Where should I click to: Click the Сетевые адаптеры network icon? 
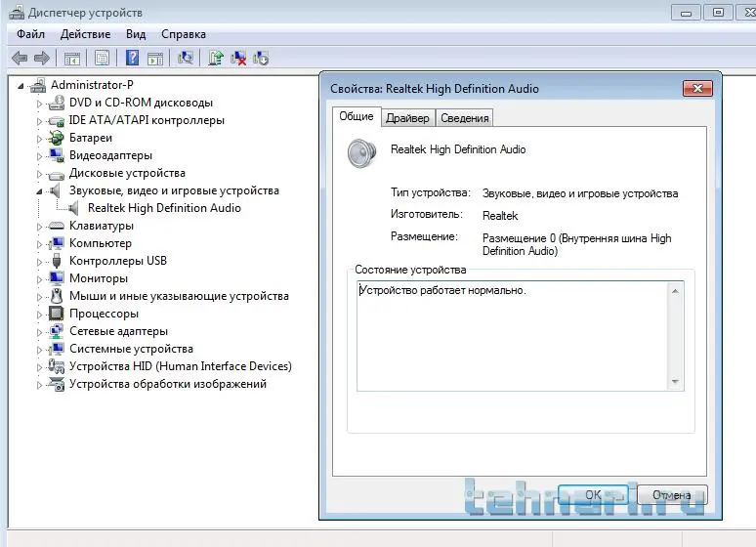57,331
